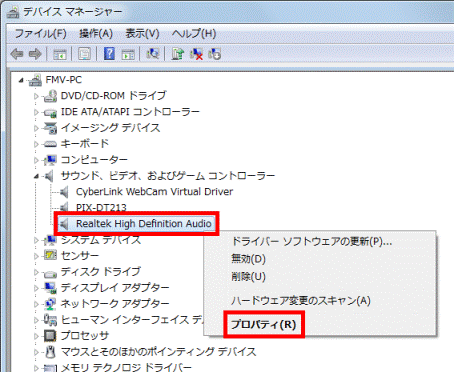Select the システム デバイス tree row

click(101, 240)
